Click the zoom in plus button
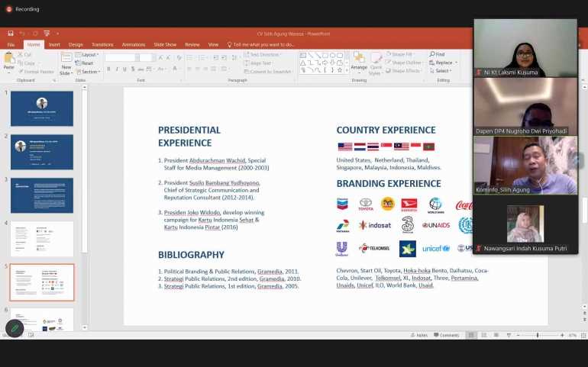 point(562,335)
